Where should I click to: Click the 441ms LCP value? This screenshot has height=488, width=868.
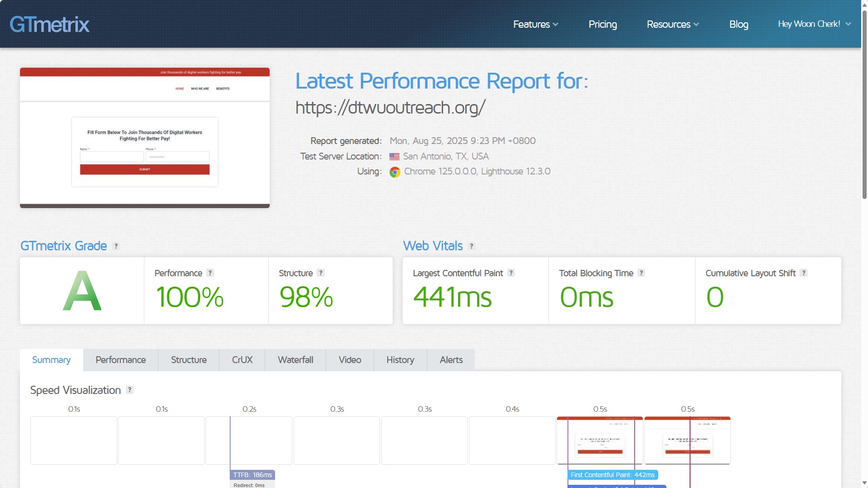[x=453, y=297]
